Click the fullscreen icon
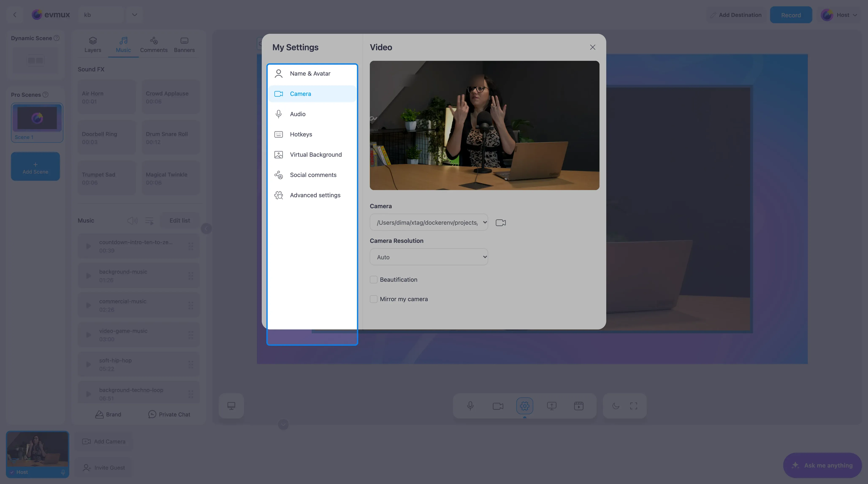The image size is (868, 484). point(633,406)
